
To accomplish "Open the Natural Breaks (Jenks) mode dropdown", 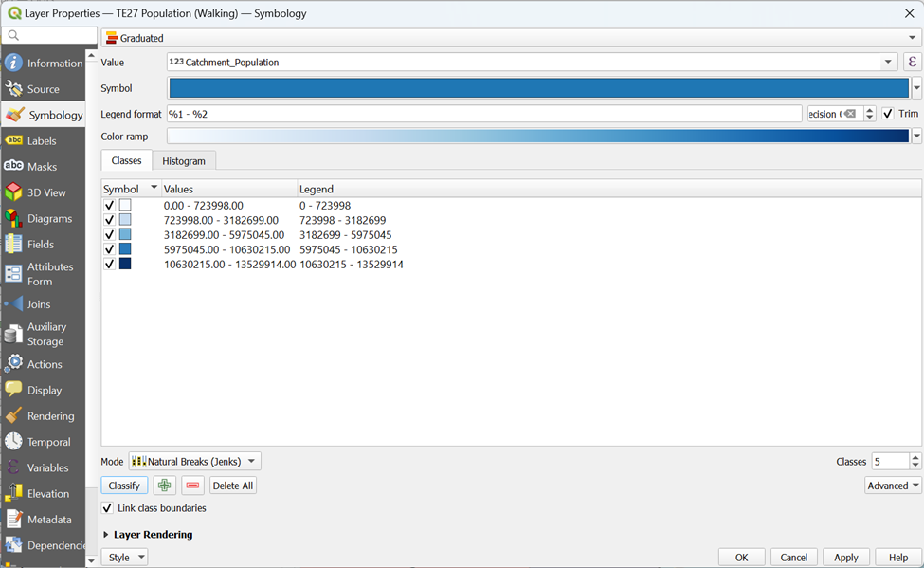I will click(x=194, y=462).
